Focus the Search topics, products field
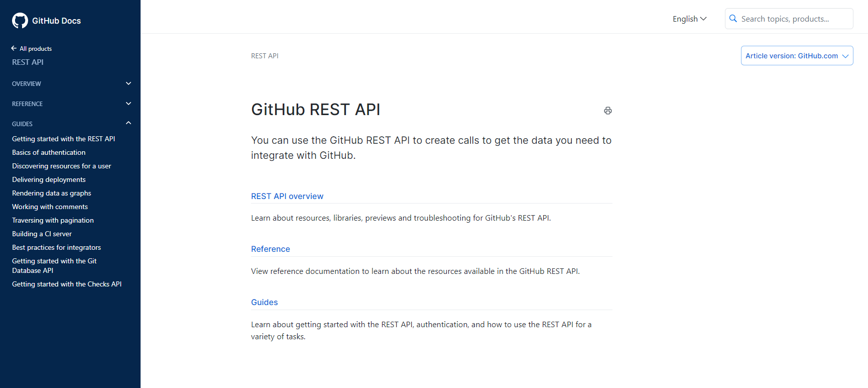 pos(789,19)
